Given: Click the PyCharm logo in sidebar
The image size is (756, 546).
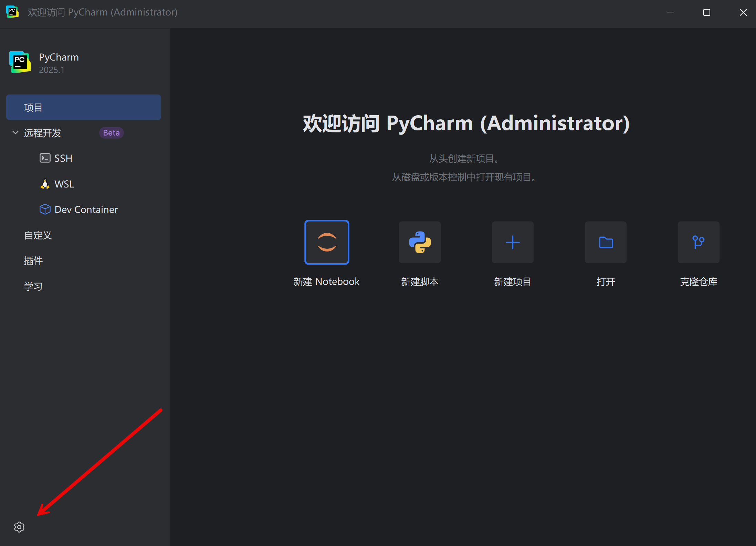Looking at the screenshot, I should 20,62.
